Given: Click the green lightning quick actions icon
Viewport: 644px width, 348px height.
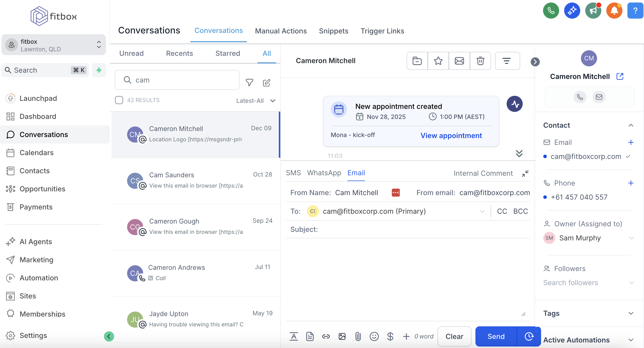Looking at the screenshot, I should point(99,70).
